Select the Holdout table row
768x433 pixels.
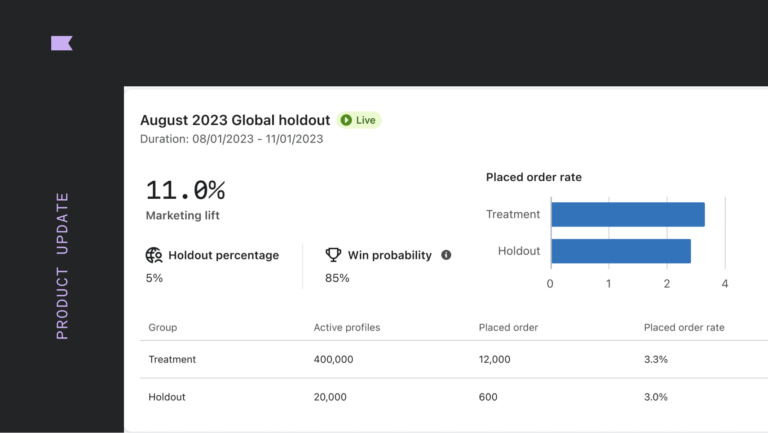click(454, 397)
